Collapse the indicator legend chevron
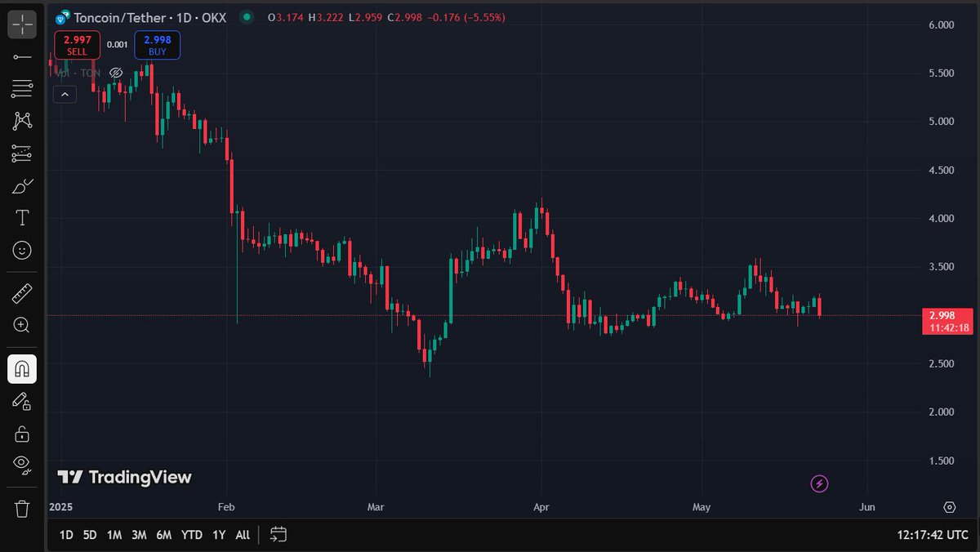Screen dimensions: 980x552 coord(65,95)
